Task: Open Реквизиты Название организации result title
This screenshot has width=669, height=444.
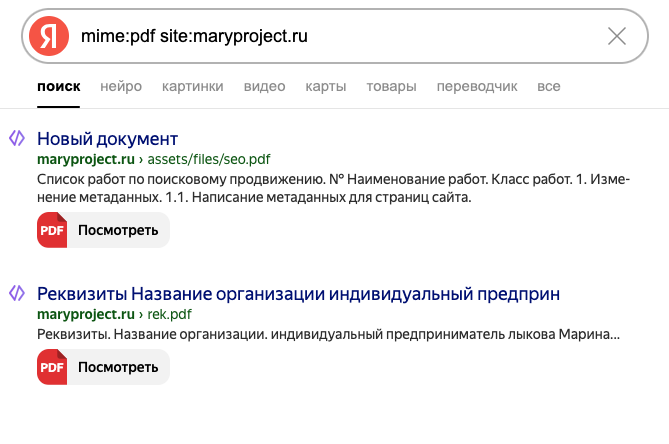Action: tap(298, 294)
